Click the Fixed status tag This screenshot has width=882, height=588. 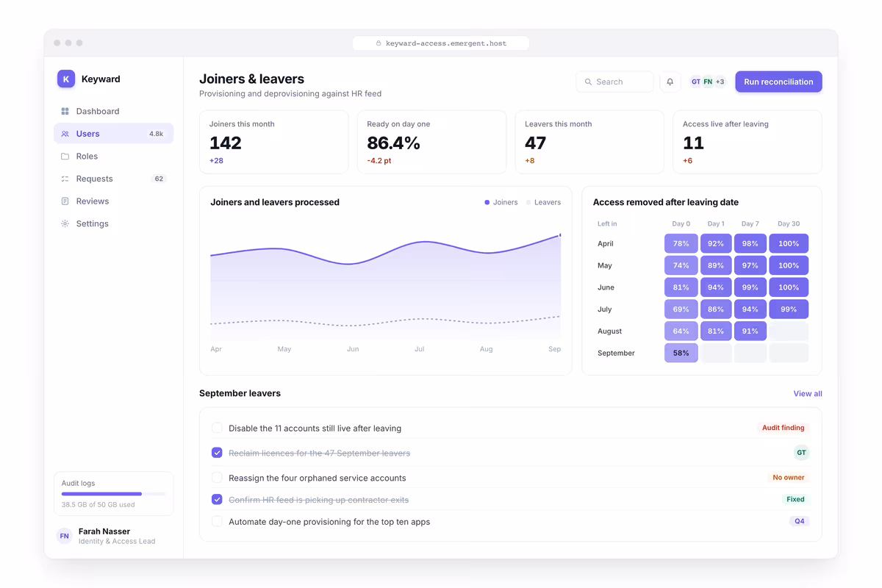[795, 499]
